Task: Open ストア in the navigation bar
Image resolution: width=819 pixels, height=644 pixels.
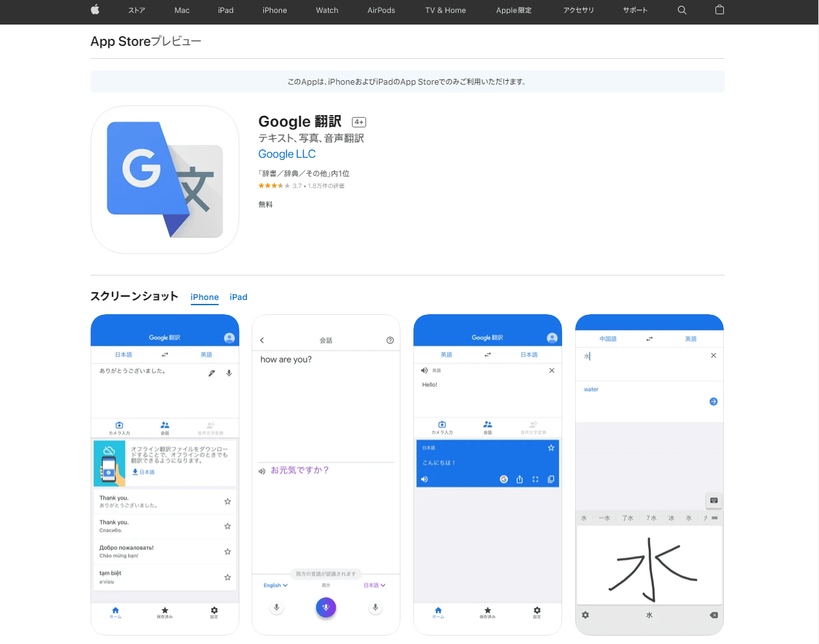Action: (x=136, y=10)
